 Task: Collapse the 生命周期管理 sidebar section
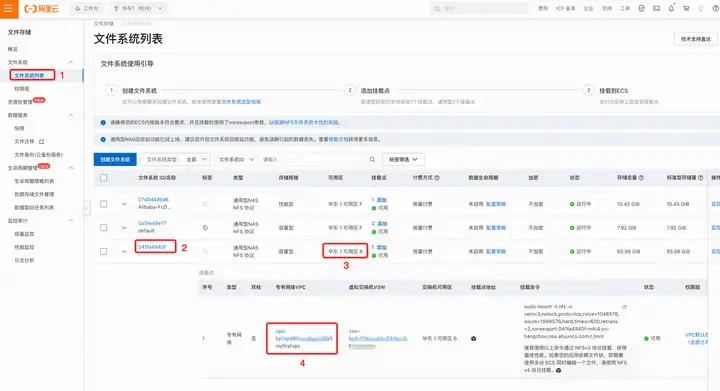[x=71, y=168]
